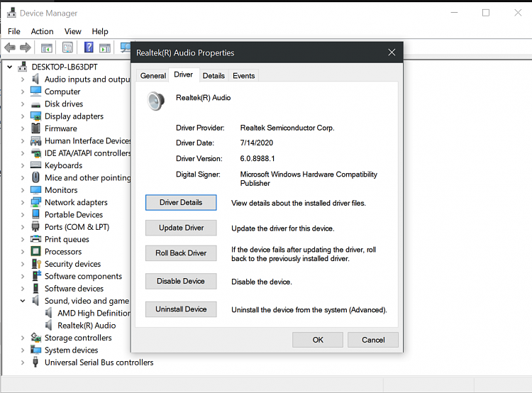Collapse the DESKTOP-LB63DPT root node

(x=10, y=67)
